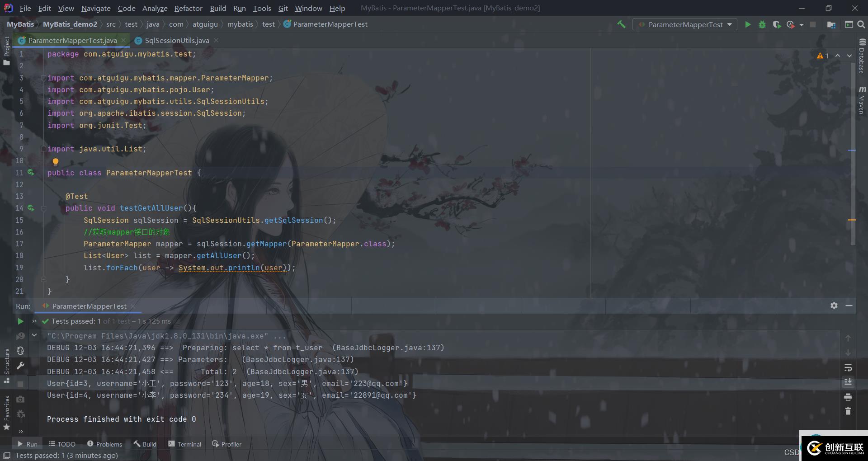The width and height of the screenshot is (868, 461).
Task: Fold the method at its closing brace
Action: (x=44, y=279)
